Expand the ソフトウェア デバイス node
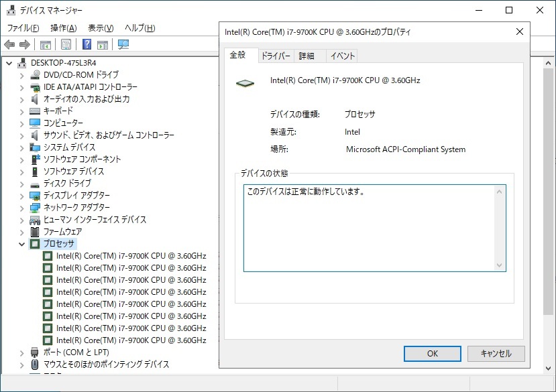The image size is (556, 392). (22, 172)
